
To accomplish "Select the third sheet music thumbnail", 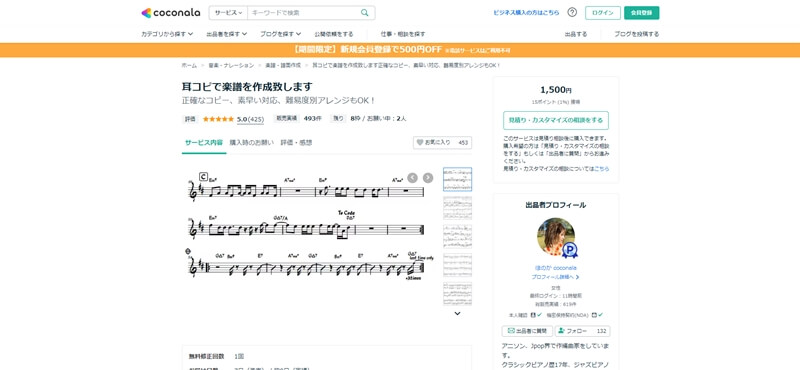I will (457, 236).
